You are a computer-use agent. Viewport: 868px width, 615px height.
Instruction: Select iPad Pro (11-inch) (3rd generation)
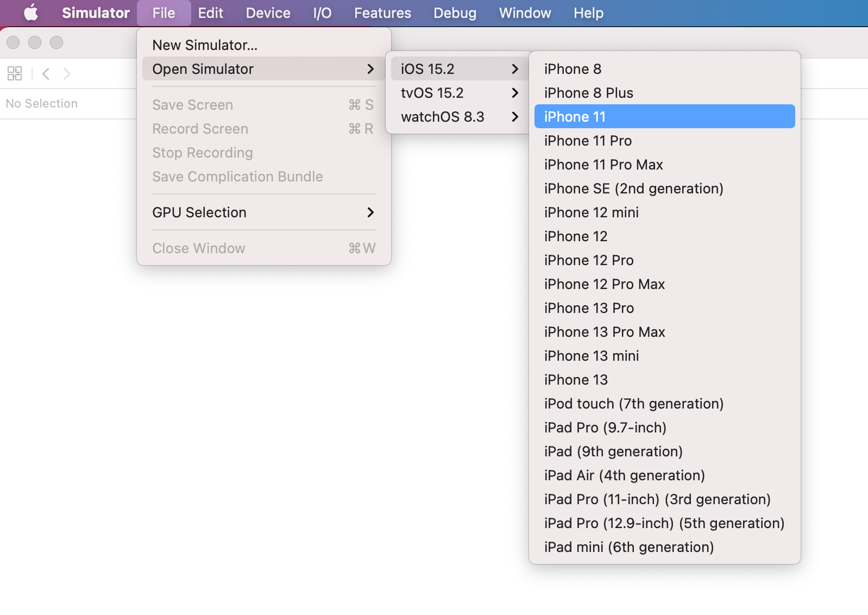point(665,499)
